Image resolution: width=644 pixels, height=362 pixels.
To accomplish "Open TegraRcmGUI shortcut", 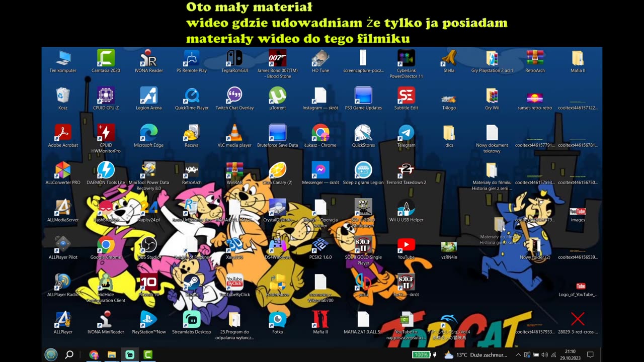I will [234, 61].
